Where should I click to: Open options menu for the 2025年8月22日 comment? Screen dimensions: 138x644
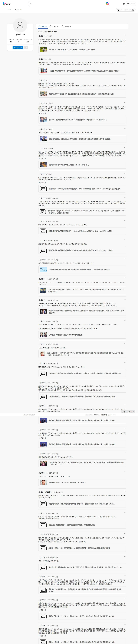[x=125, y=557]
